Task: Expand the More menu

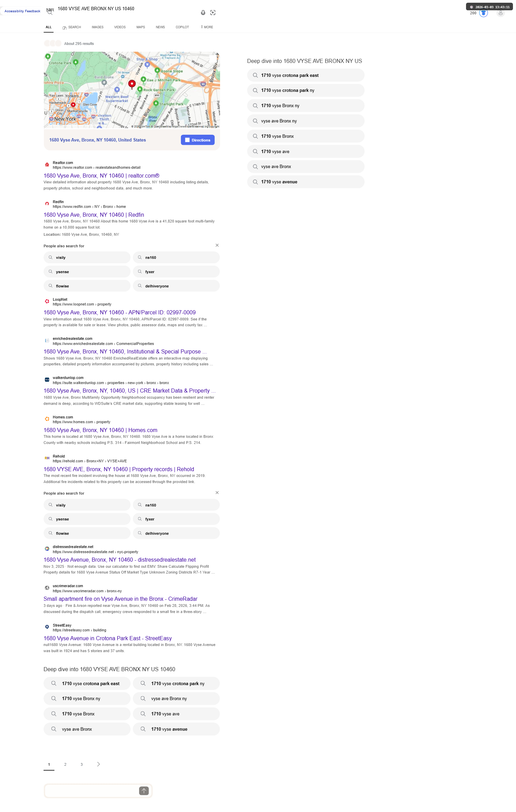Action: (x=207, y=27)
